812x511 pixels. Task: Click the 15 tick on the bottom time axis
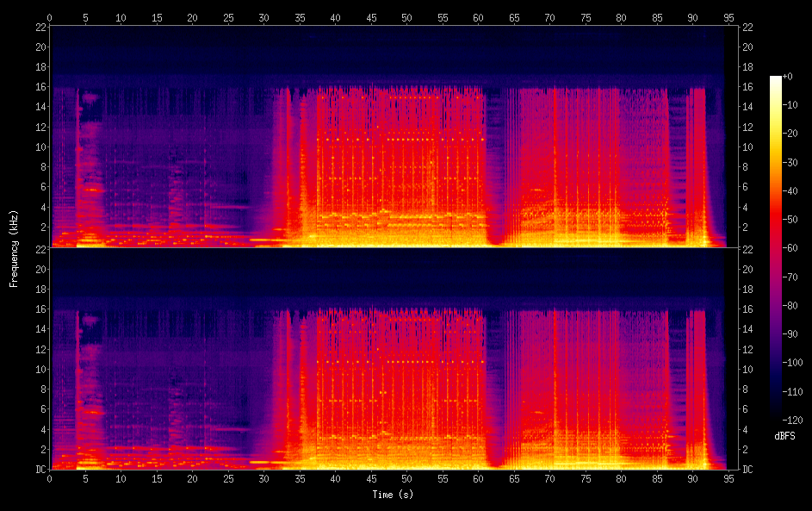coord(157,478)
